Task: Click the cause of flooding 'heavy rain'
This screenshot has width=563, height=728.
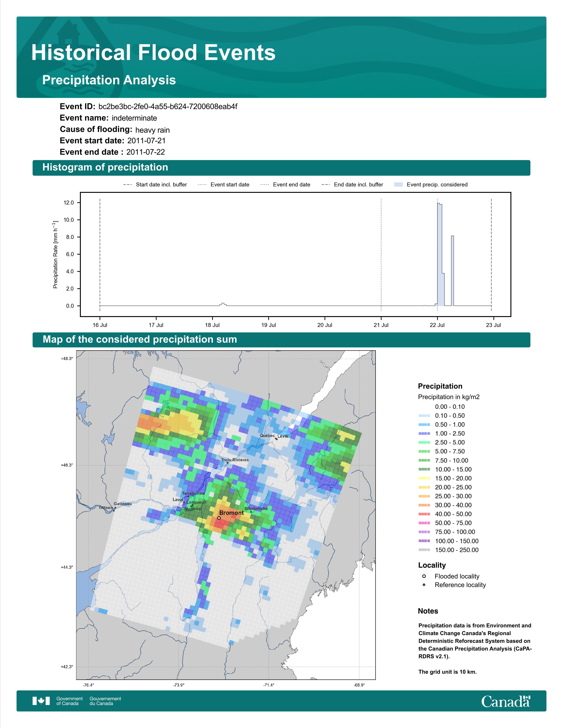Action: (152, 130)
